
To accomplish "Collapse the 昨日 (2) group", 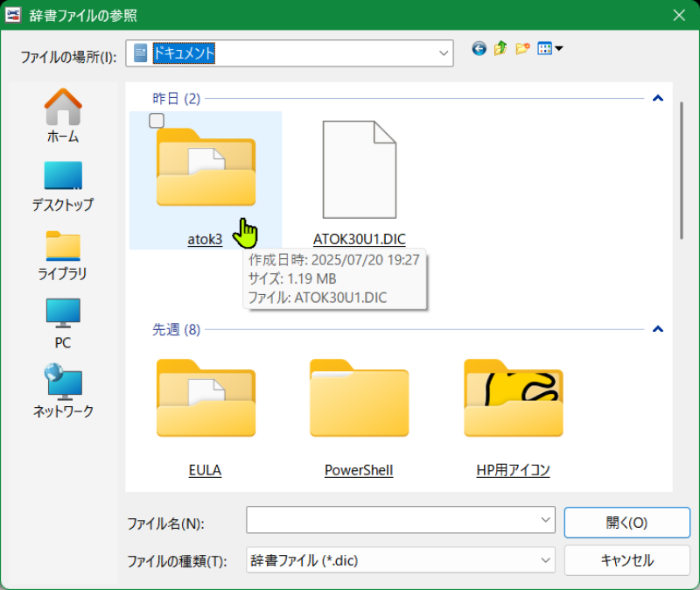I will (658, 98).
